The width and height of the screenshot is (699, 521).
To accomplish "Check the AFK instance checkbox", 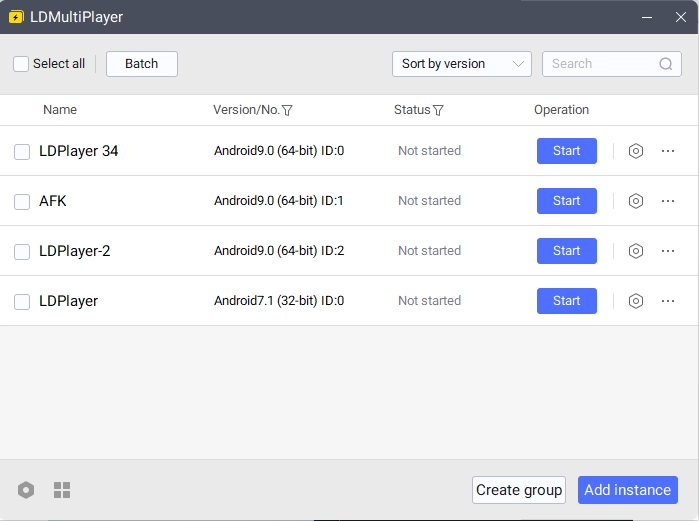I will click(22, 202).
